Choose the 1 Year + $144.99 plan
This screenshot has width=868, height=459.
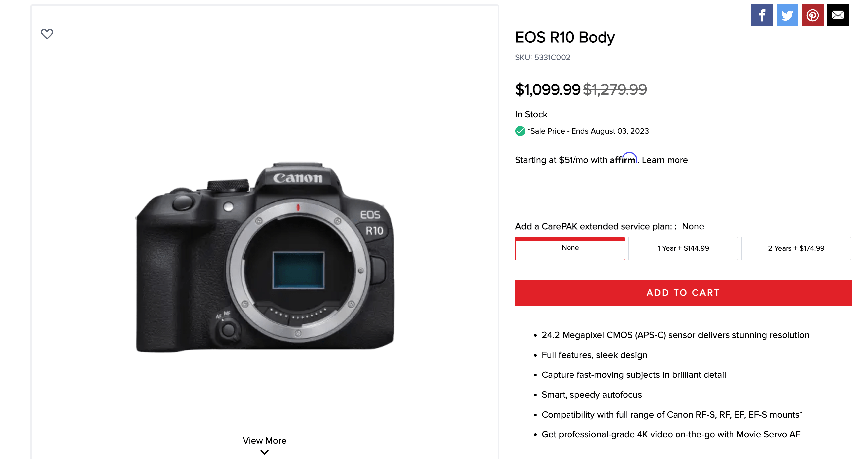[683, 248]
